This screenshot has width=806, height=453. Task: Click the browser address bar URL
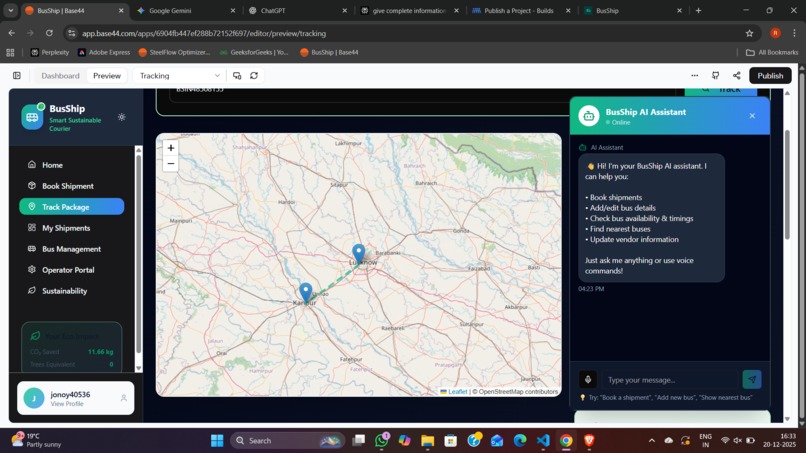point(204,33)
